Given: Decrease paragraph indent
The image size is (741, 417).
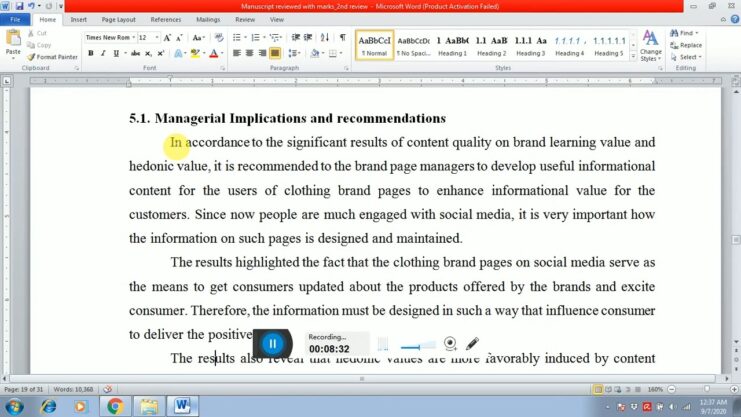Looking at the screenshot, I should (296, 37).
